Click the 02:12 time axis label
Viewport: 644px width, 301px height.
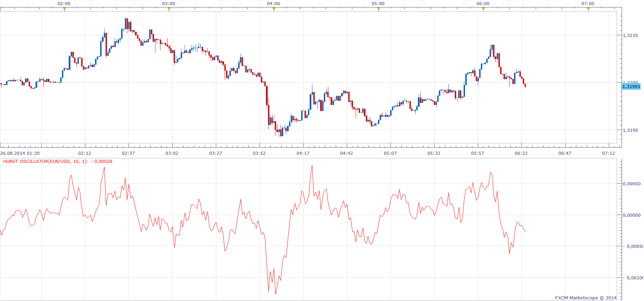tap(85, 153)
